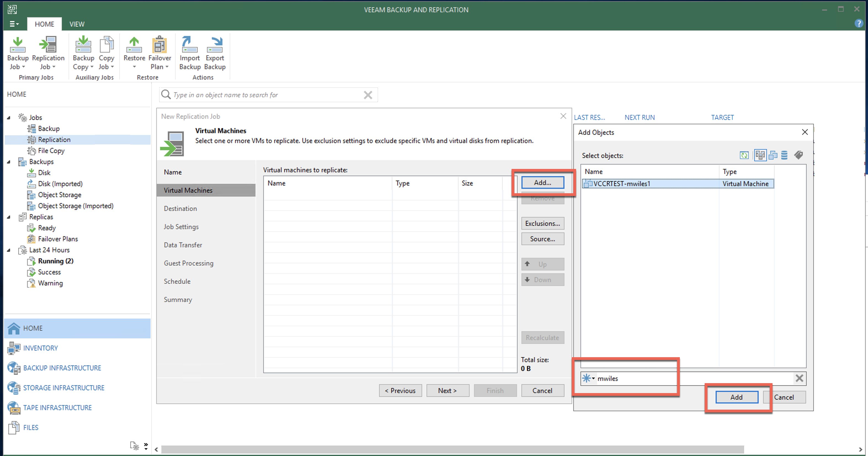Screen dimensions: 868x456
Task: Click the Next > wizard button
Action: click(448, 390)
